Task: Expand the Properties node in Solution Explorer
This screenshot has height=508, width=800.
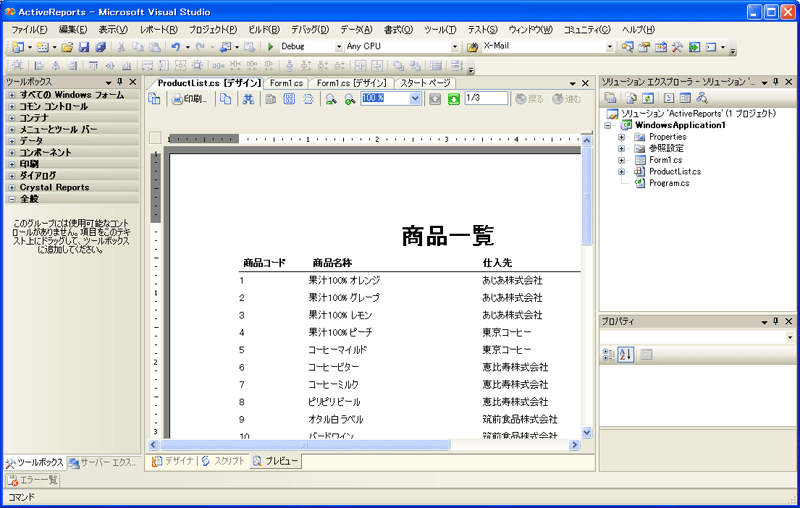Action: [x=621, y=137]
